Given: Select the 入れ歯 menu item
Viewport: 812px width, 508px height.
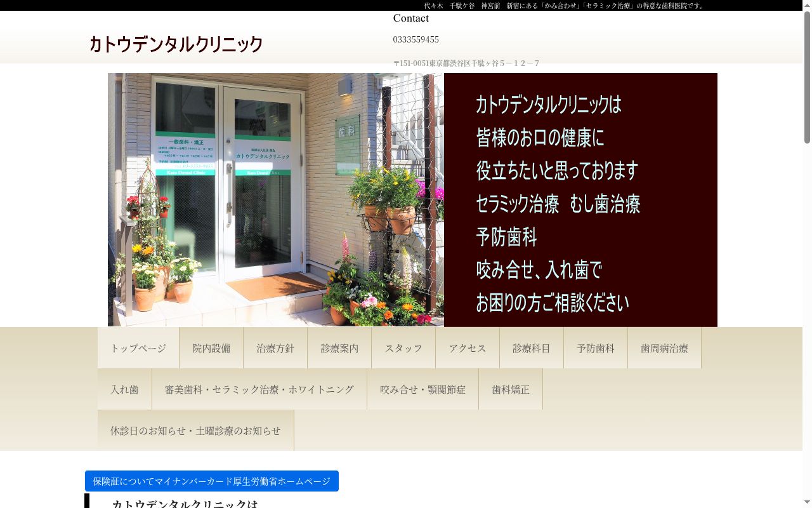Looking at the screenshot, I should 124,389.
